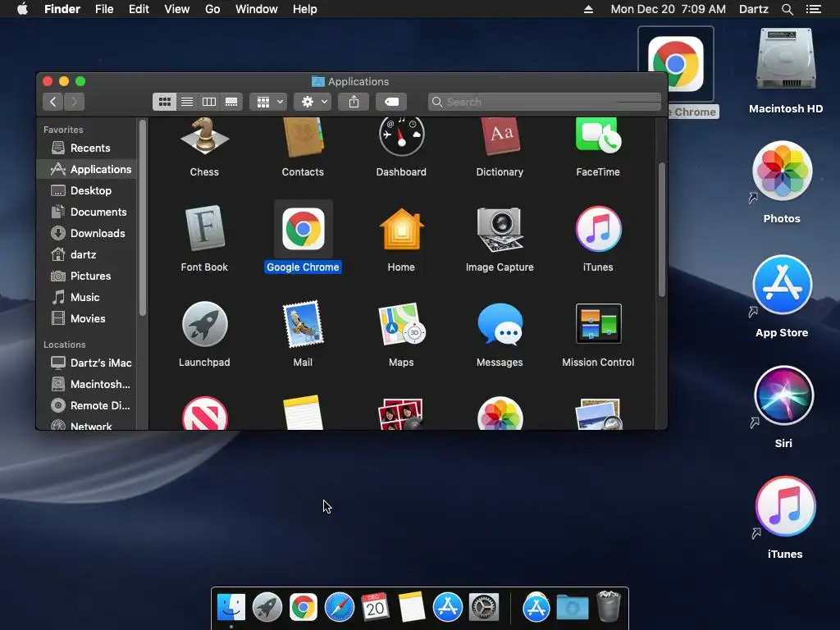Open the Help menu
Viewport: 840px width, 630px height.
(x=305, y=9)
